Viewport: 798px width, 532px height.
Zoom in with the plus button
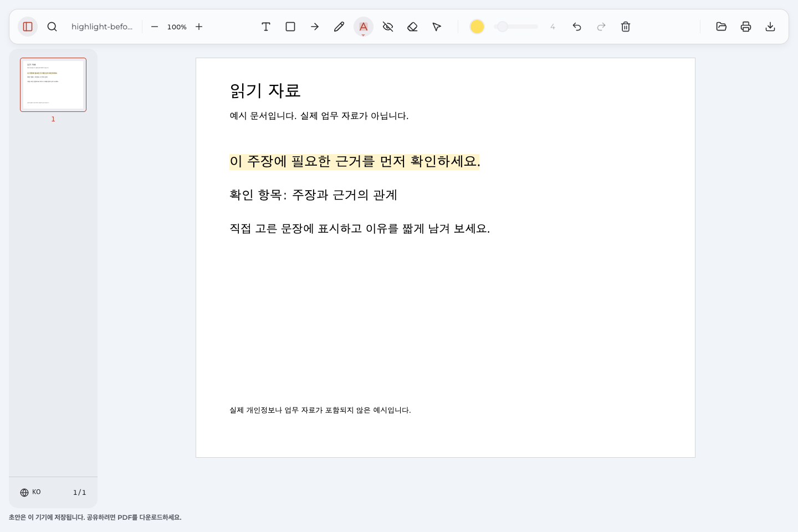point(199,27)
